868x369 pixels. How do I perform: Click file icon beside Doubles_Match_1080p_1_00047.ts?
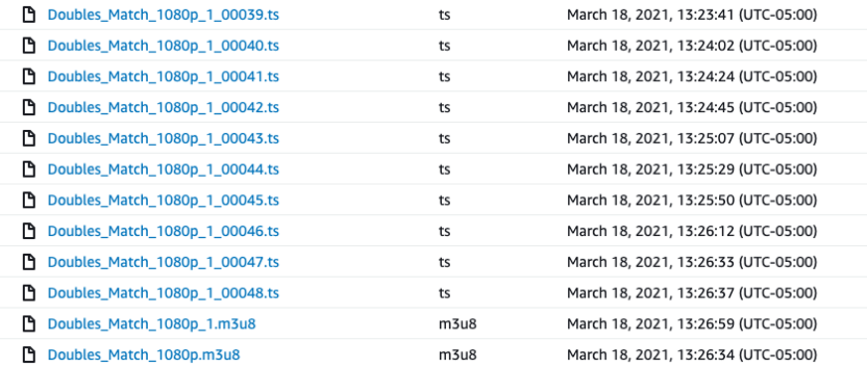tap(29, 262)
